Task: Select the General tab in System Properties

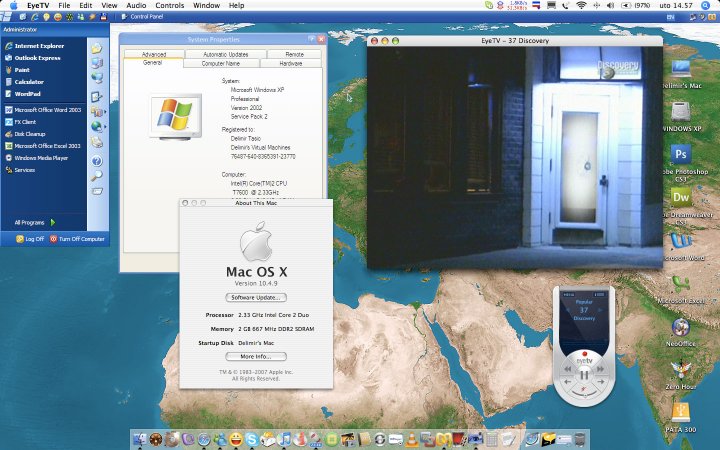Action: tap(153, 63)
